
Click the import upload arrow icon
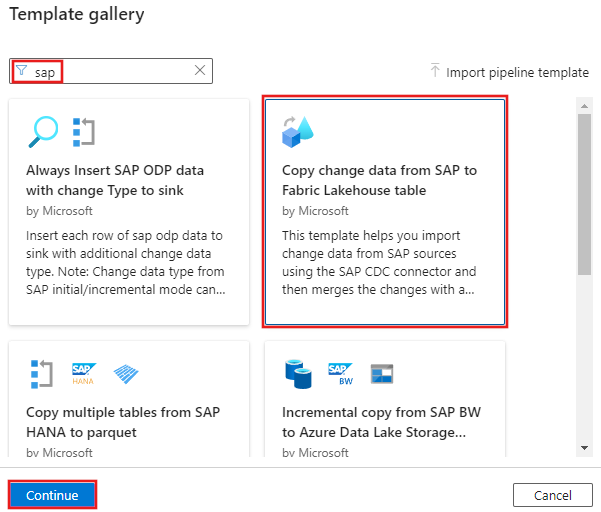(x=435, y=70)
